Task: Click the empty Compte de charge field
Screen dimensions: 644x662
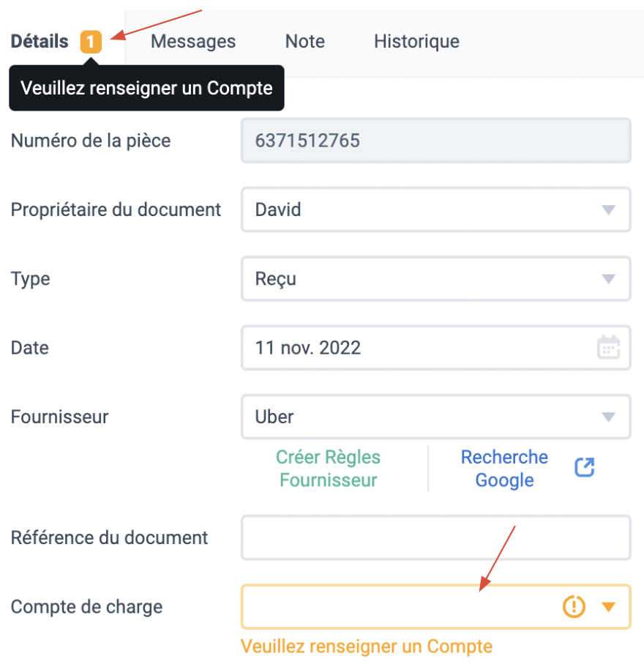Action: pyautogui.click(x=436, y=606)
